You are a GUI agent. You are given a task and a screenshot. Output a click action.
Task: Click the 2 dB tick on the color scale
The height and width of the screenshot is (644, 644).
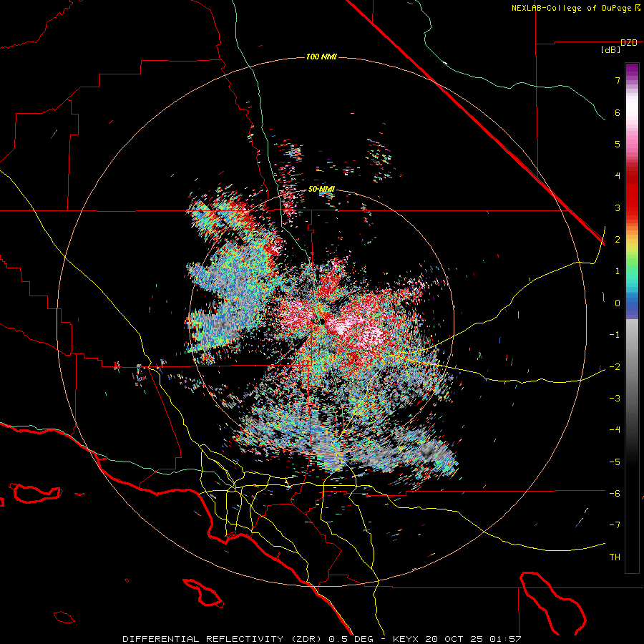(618, 240)
